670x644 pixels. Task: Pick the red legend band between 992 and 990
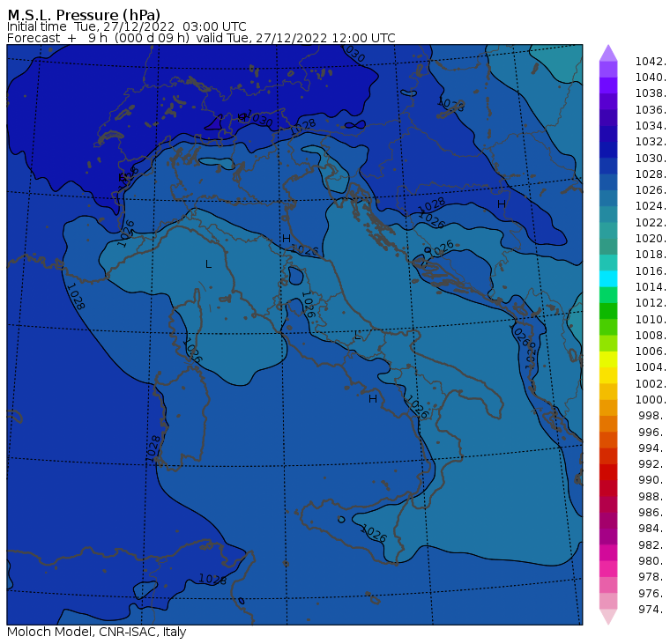pyautogui.click(x=608, y=472)
